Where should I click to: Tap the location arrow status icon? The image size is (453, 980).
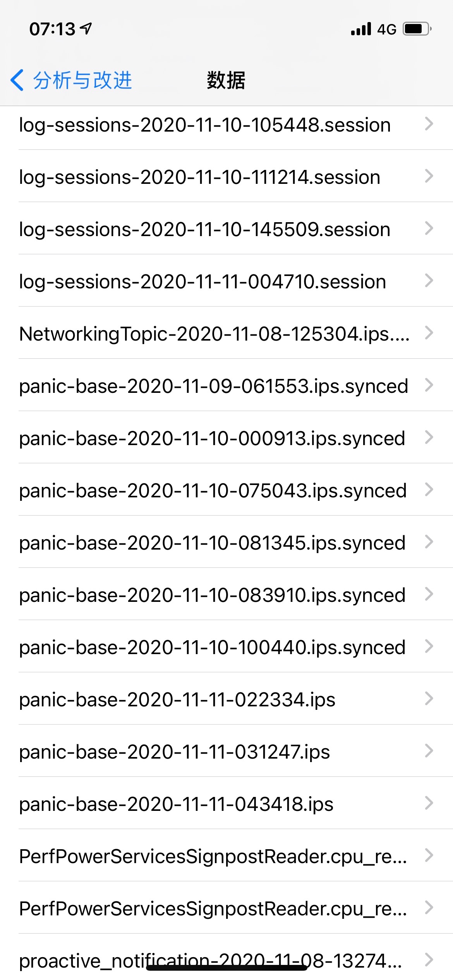point(86,28)
